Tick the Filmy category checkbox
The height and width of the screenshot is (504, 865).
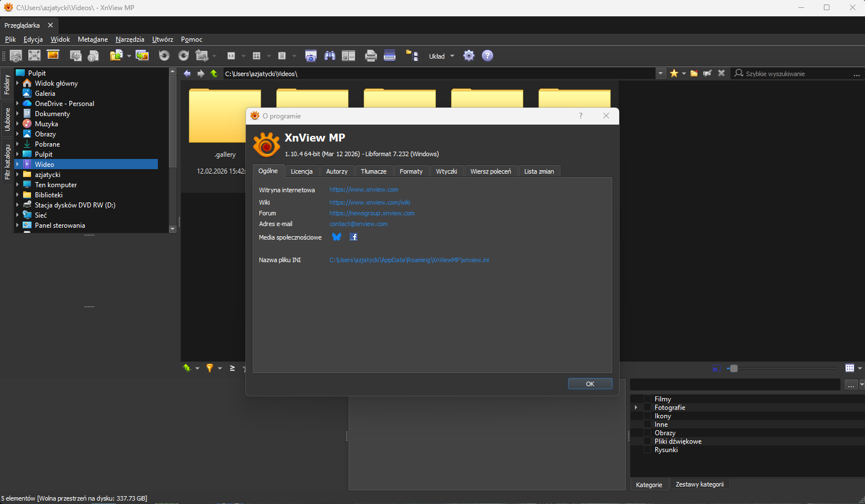(647, 399)
